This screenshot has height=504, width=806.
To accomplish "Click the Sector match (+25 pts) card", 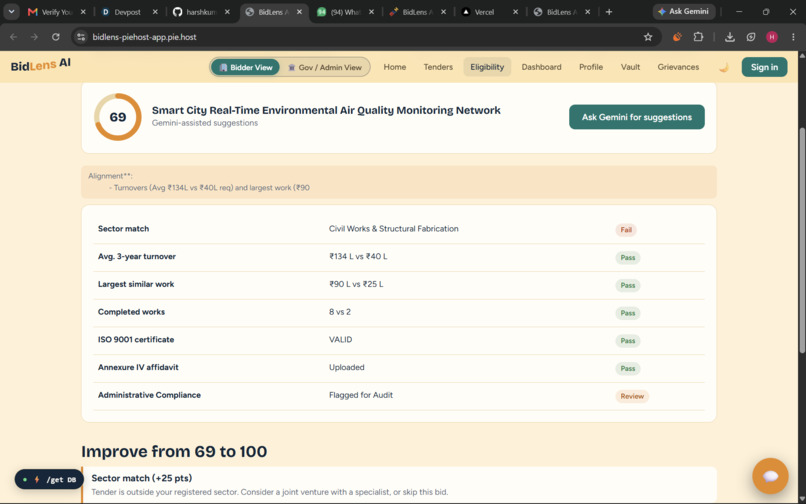I will pyautogui.click(x=399, y=485).
